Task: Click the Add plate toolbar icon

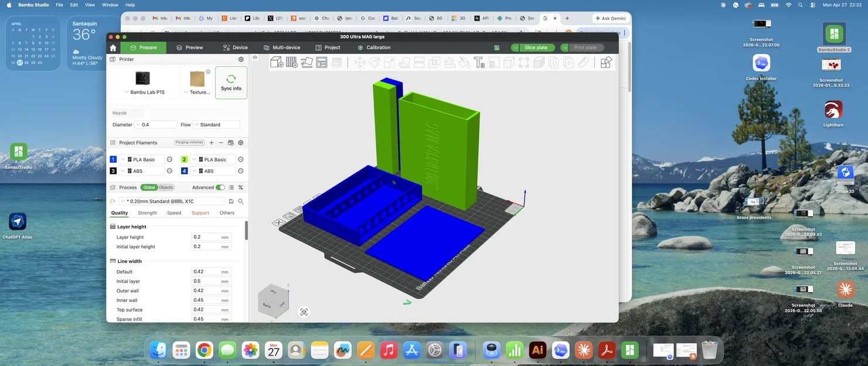Action: [292, 62]
